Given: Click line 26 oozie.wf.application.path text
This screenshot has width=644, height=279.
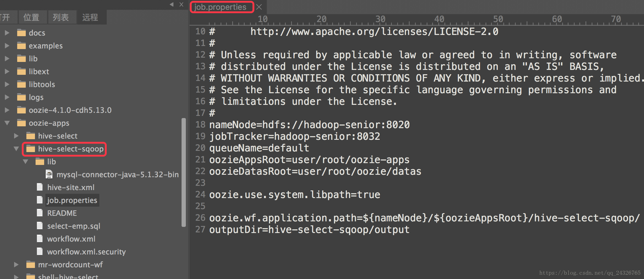Looking at the screenshot, I should click(424, 218).
